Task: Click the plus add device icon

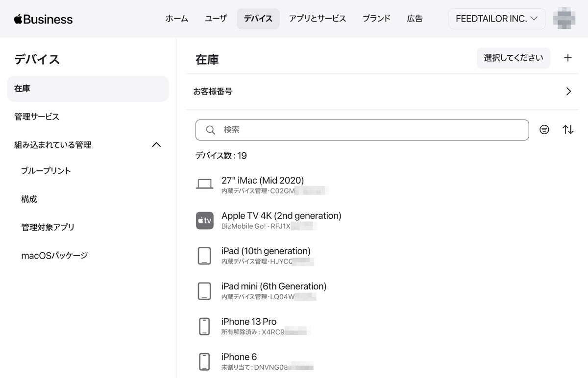Action: pos(568,58)
